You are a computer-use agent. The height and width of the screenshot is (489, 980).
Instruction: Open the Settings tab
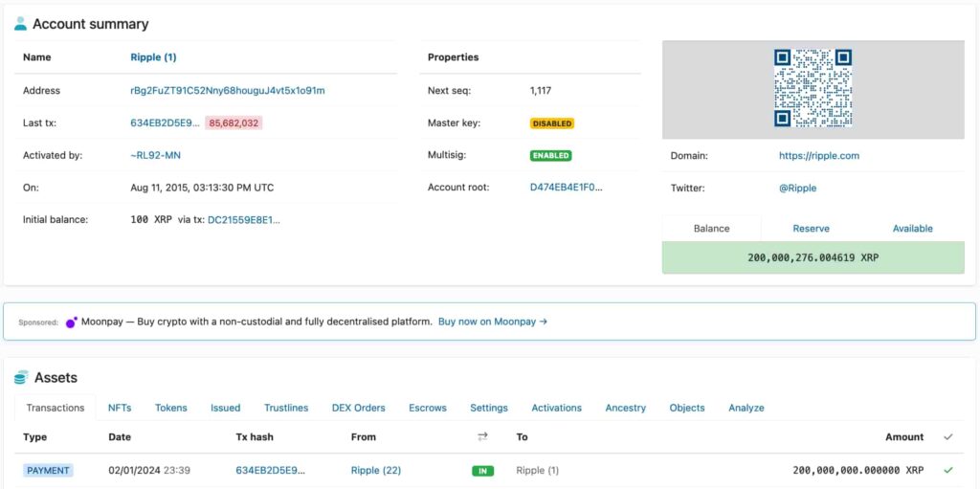pyautogui.click(x=489, y=408)
